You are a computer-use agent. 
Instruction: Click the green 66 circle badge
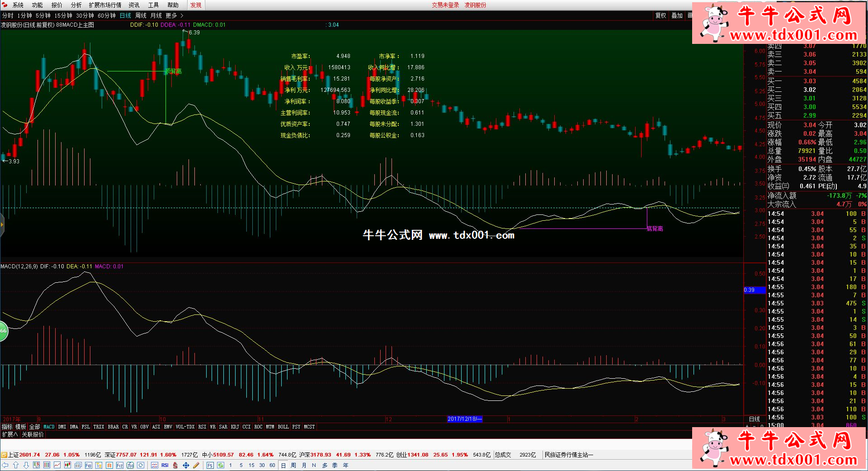tap(3, 331)
